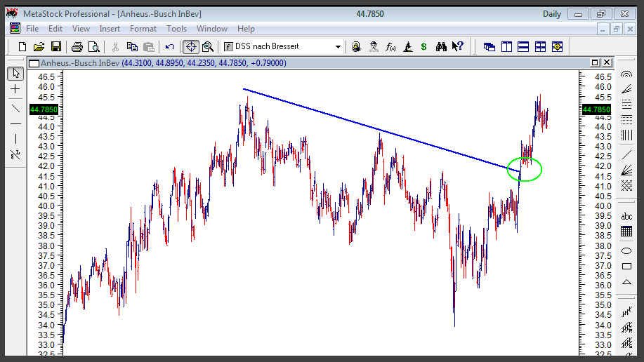The height and width of the screenshot is (362, 644).
Task: Open the Insert menu
Action: coord(110,29)
